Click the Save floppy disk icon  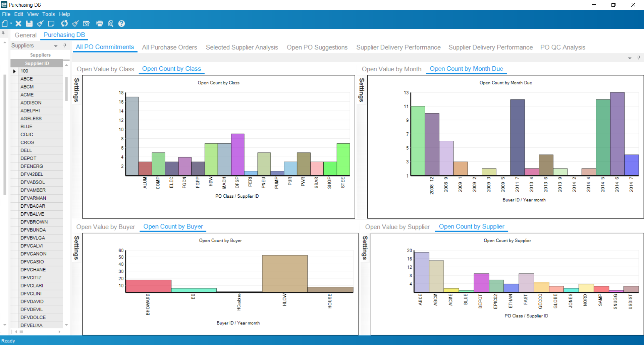pos(29,23)
